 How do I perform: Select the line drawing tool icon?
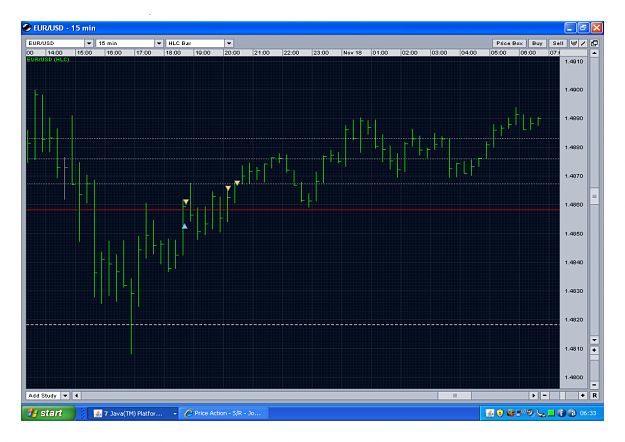[583, 43]
